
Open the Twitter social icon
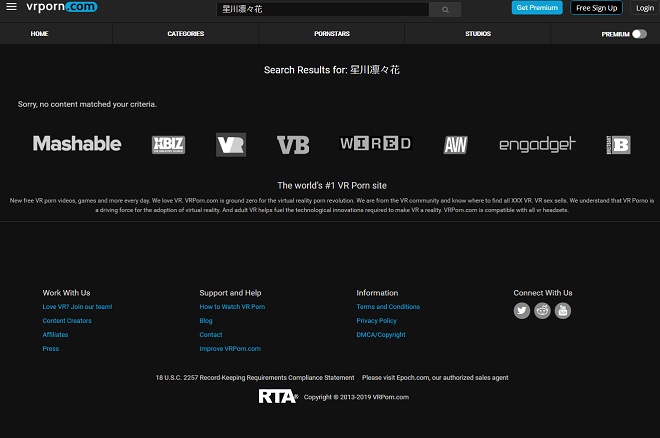[522, 310]
